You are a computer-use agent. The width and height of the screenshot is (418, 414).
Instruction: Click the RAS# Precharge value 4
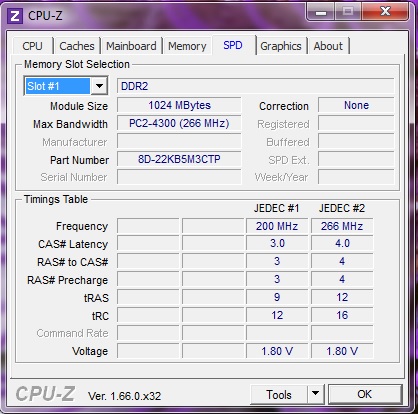pos(342,279)
